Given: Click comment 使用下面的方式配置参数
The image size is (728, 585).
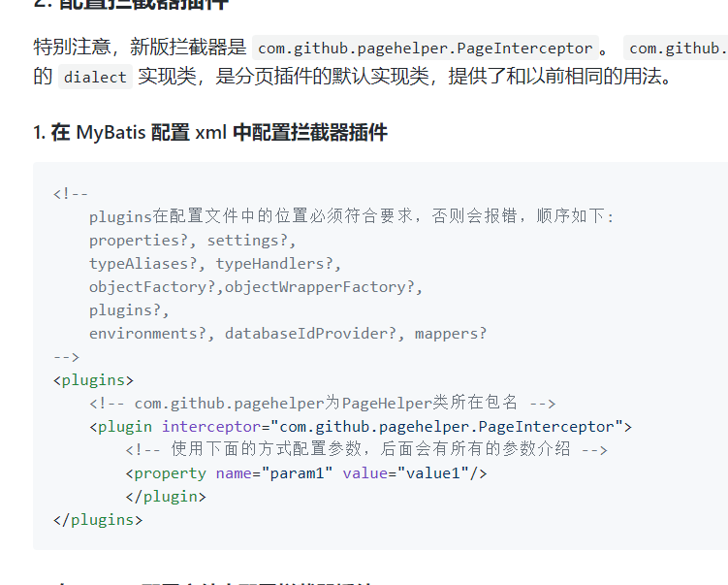Looking at the screenshot, I should [366, 449].
